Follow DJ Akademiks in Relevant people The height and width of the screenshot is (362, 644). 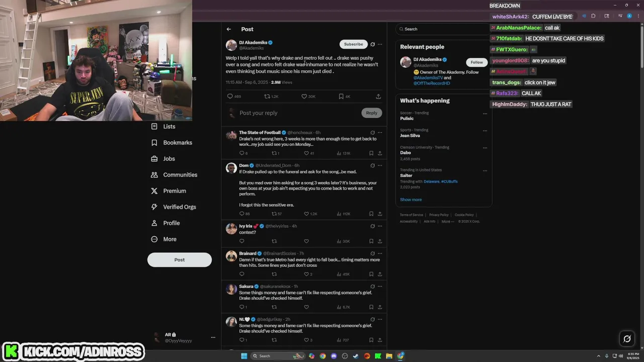point(476,62)
